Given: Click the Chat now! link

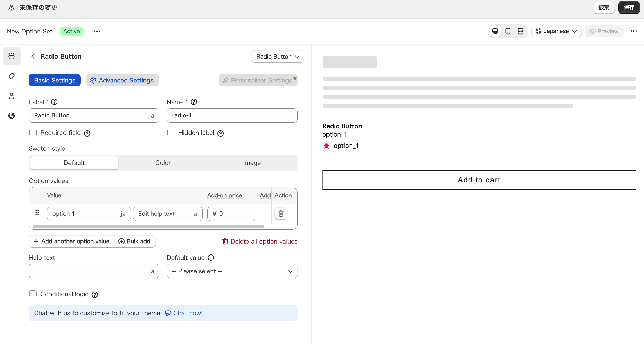Looking at the screenshot, I should [188, 313].
